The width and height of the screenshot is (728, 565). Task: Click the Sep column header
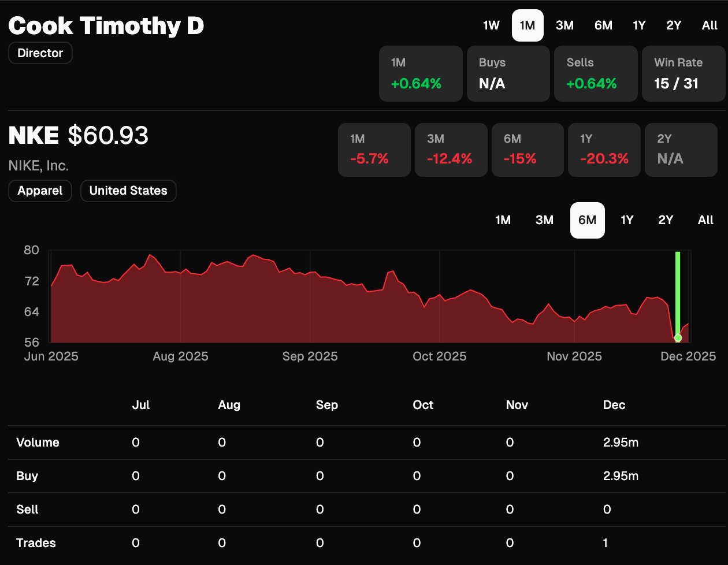click(x=327, y=405)
